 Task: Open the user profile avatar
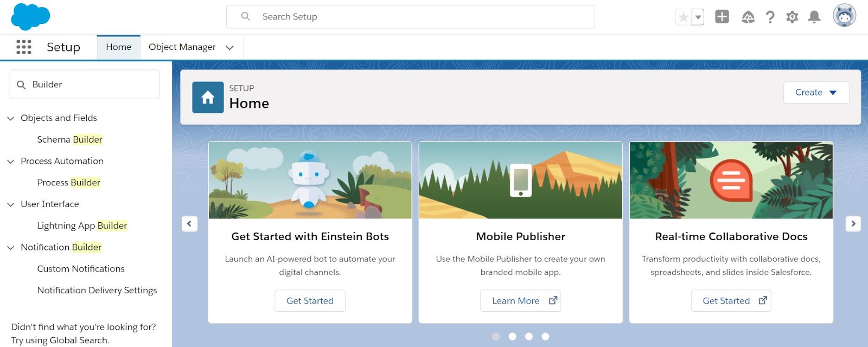pos(845,16)
